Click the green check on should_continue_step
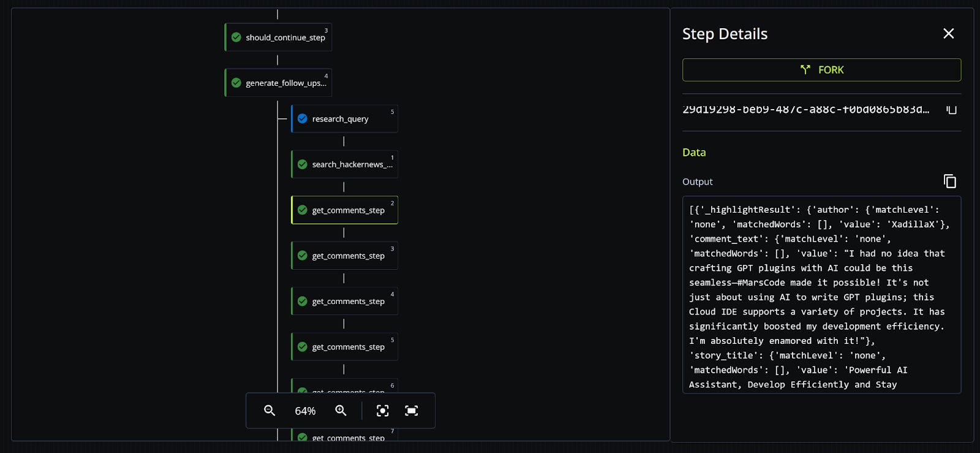Image resolution: width=980 pixels, height=453 pixels. click(236, 37)
